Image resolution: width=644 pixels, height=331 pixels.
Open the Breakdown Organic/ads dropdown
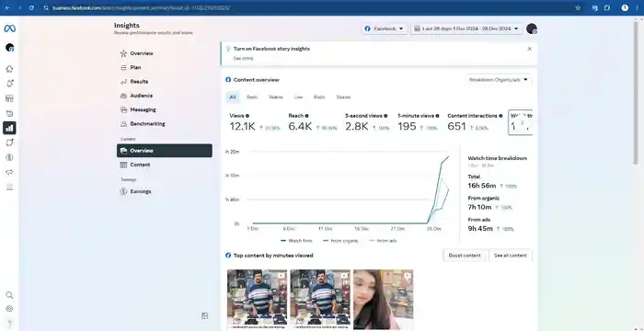(x=499, y=80)
